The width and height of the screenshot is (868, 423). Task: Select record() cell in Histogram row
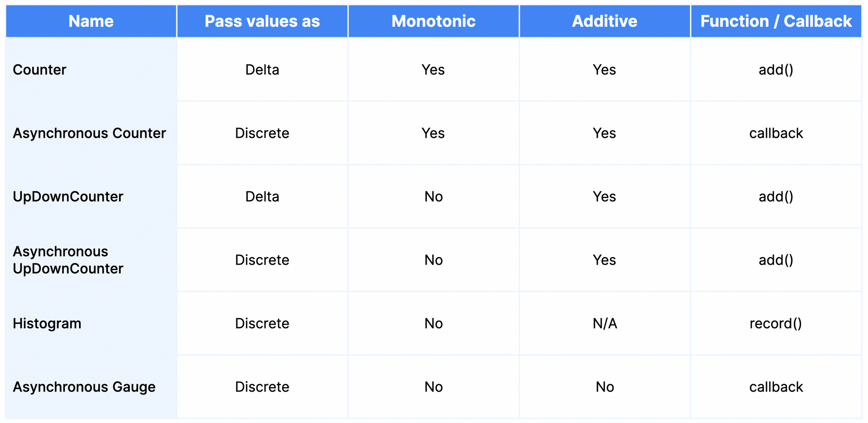(x=776, y=323)
